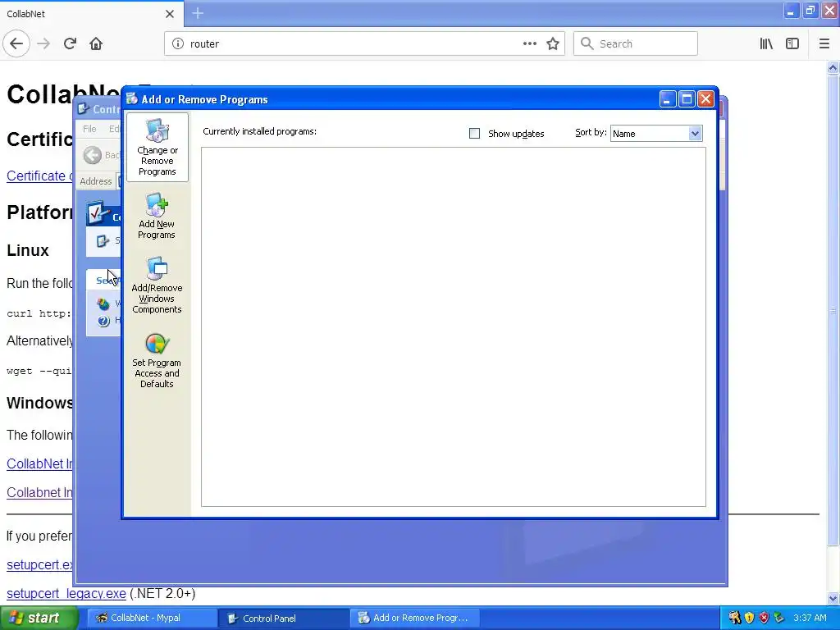Click browser forward arrow button
This screenshot has height=630, width=840.
pyautogui.click(x=44, y=43)
